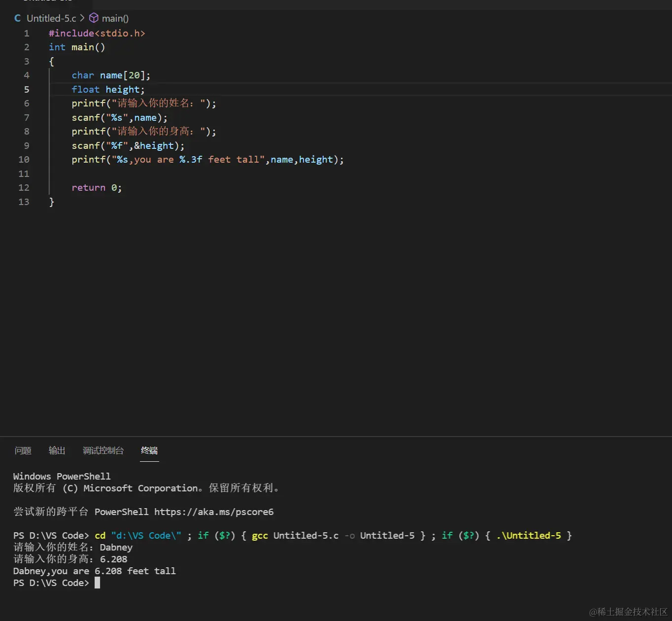Switch to the 输出 panel tab

coord(57,450)
